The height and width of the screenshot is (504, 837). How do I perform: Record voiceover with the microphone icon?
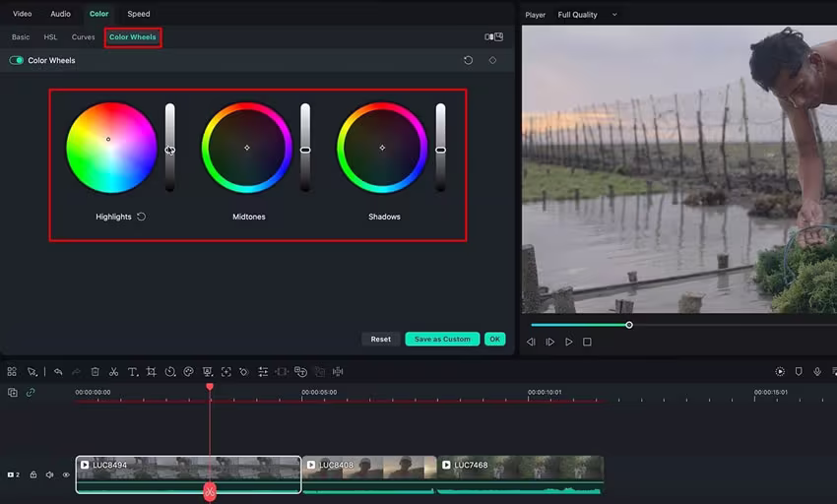point(817,371)
